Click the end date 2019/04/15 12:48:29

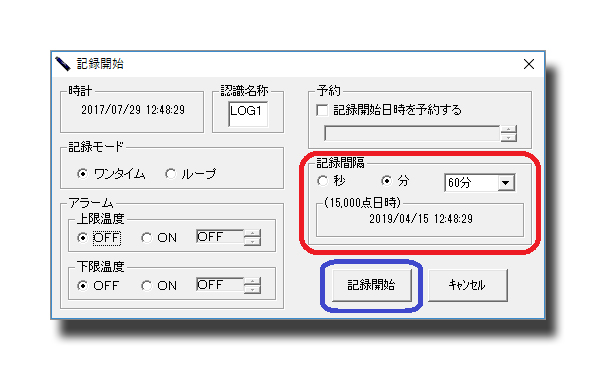coord(421,219)
